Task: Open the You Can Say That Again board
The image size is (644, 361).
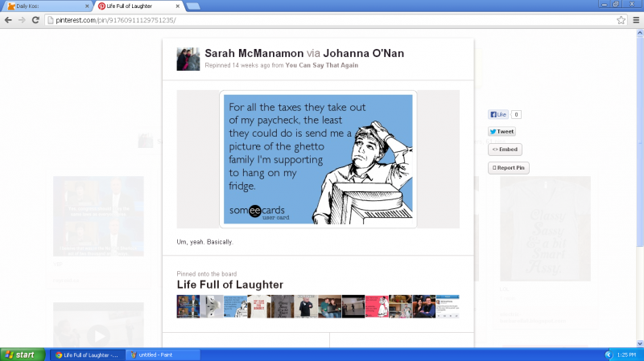Action: pos(321,65)
